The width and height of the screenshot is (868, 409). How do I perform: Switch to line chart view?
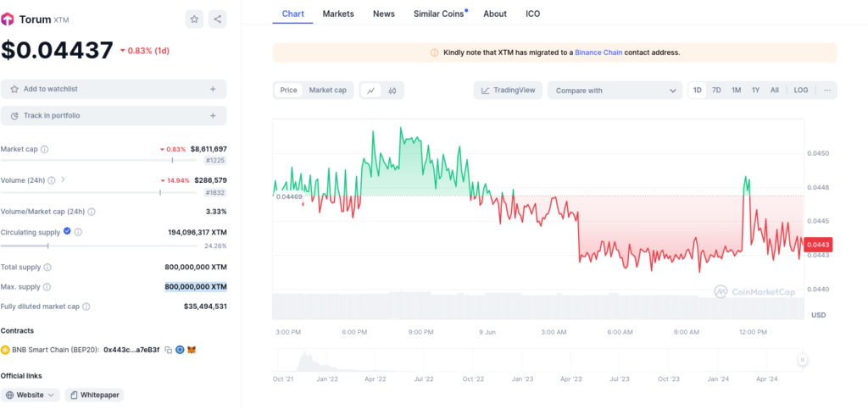[x=371, y=90]
